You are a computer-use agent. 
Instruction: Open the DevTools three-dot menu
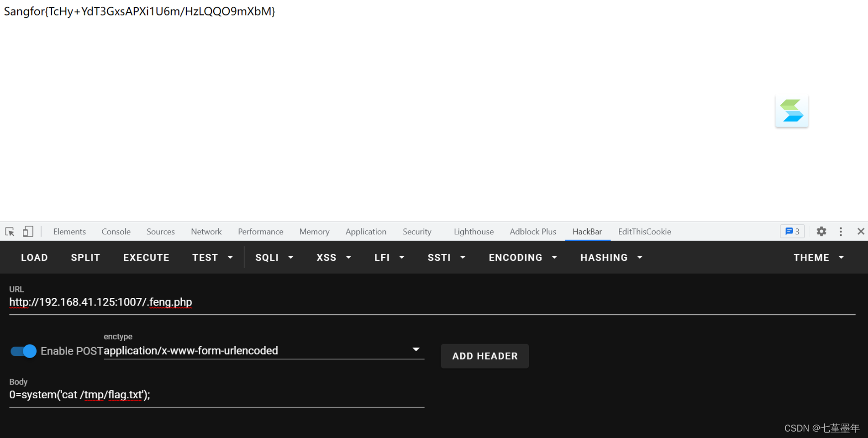click(x=841, y=231)
